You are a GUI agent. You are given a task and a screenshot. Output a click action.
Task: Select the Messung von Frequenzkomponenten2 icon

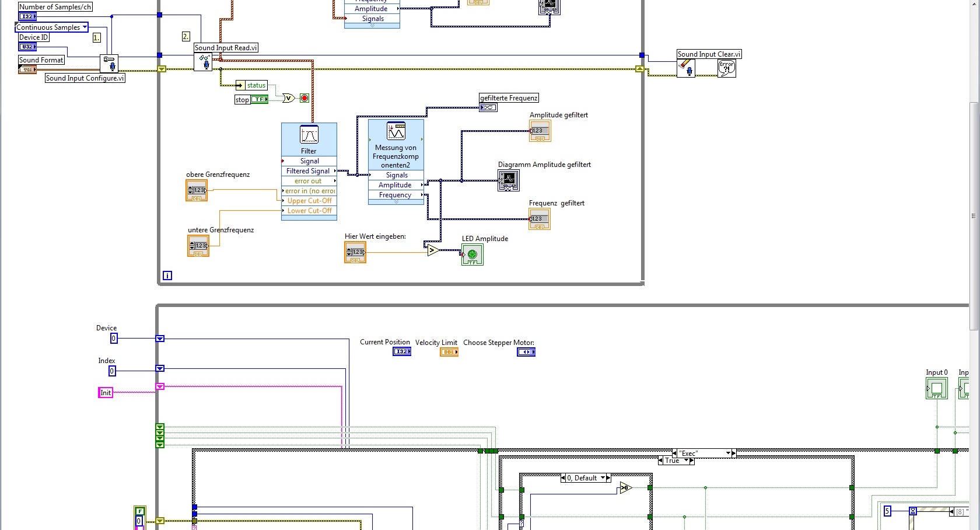point(396,131)
